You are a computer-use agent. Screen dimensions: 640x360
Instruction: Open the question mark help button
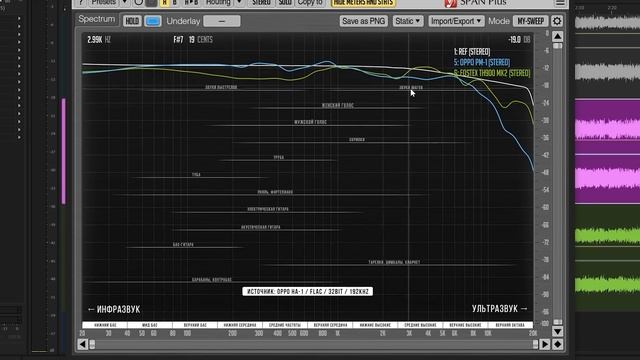[81, 2]
